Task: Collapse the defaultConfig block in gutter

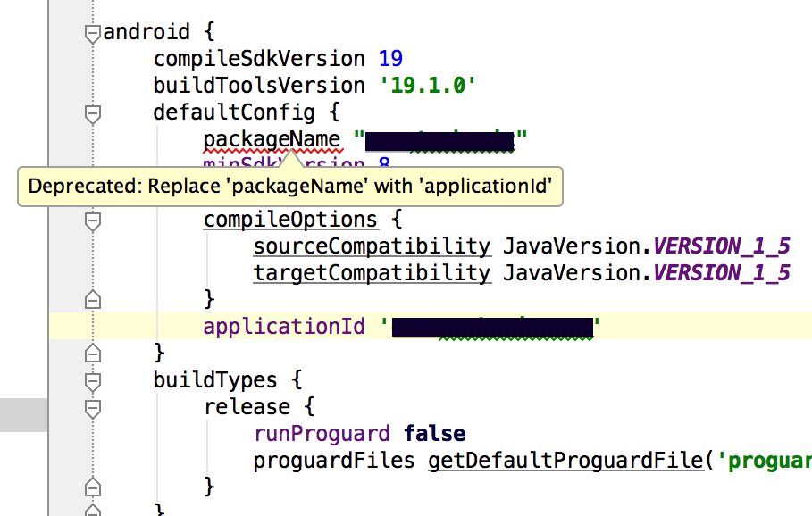Action: coord(92,113)
